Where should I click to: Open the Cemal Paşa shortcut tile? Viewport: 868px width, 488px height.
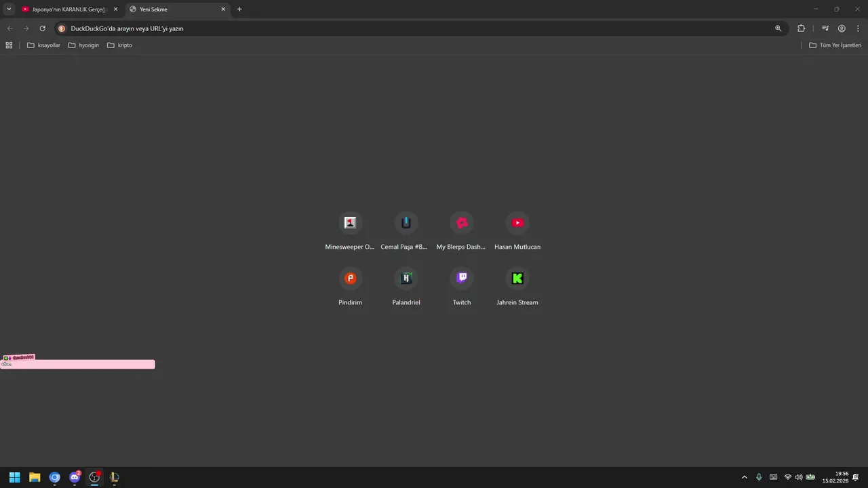pos(406,230)
